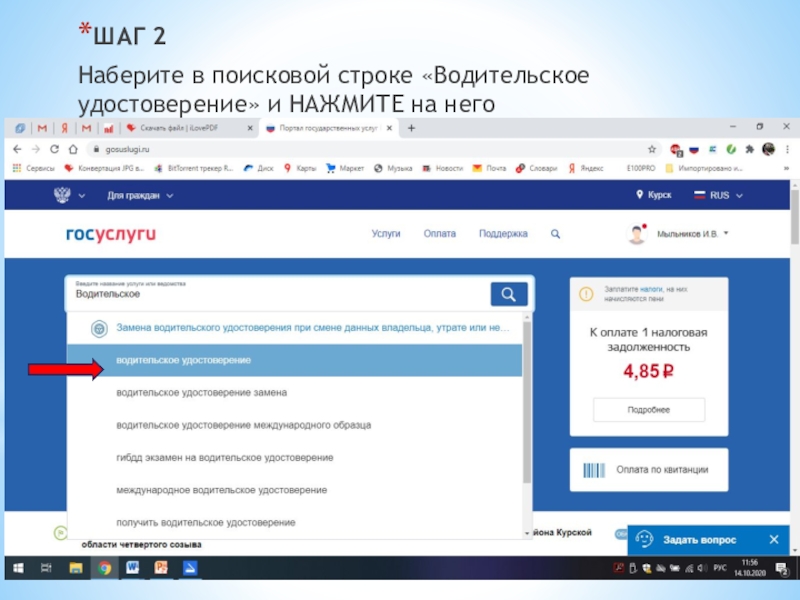Click the Gosuslugi logo

point(111,234)
